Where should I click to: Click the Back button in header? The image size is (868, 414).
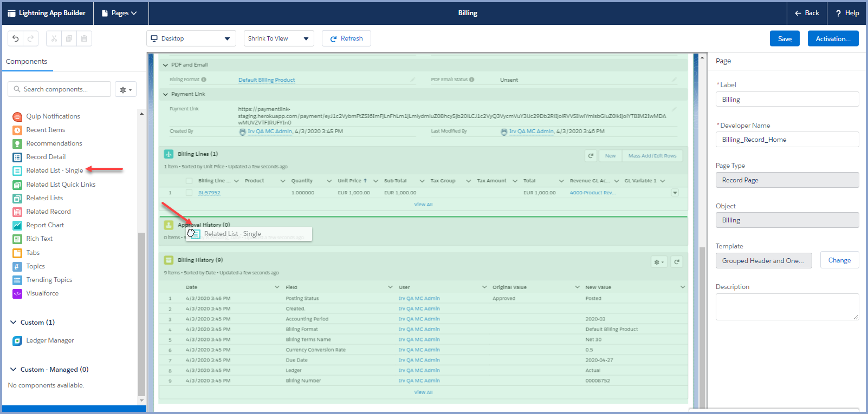click(x=807, y=13)
